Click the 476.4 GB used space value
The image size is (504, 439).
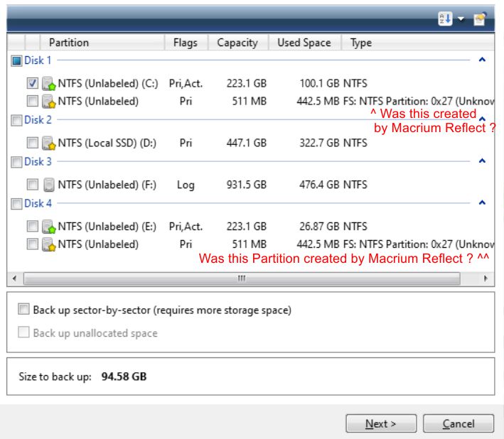click(x=319, y=185)
